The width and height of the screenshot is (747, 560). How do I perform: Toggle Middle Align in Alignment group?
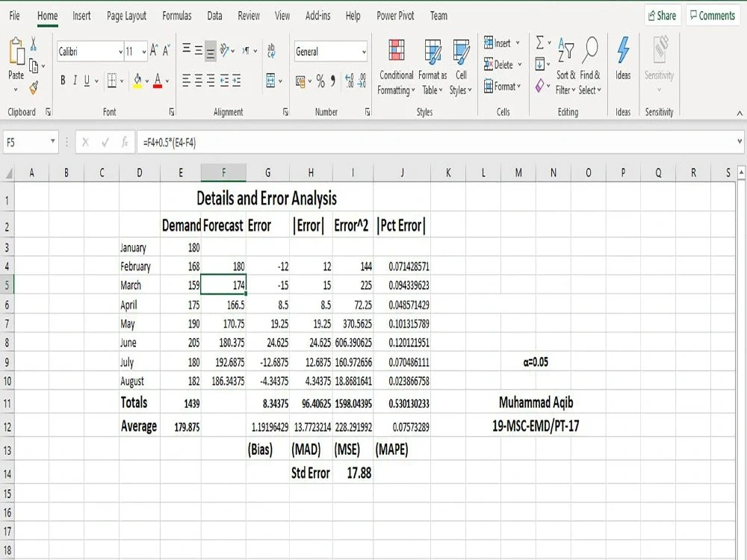[199, 51]
